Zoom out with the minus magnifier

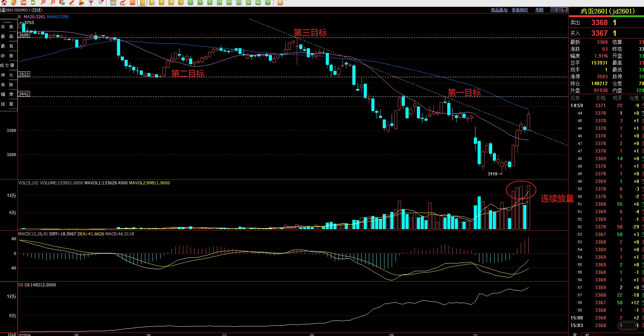pyautogui.click(x=52, y=2)
